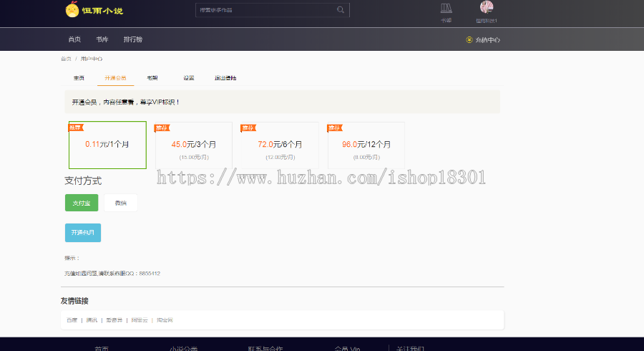Switch to 书架 tab

point(152,78)
